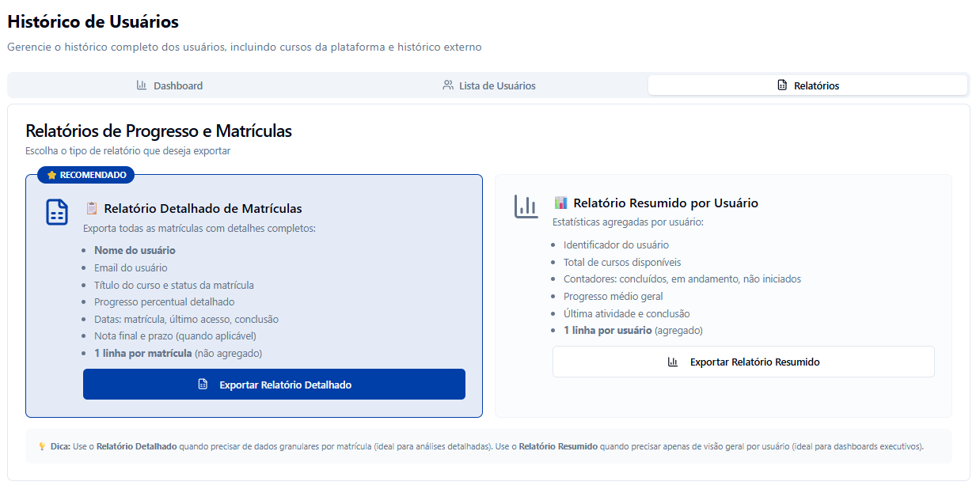
Task: Select the Relatórios tab
Action: pos(807,85)
